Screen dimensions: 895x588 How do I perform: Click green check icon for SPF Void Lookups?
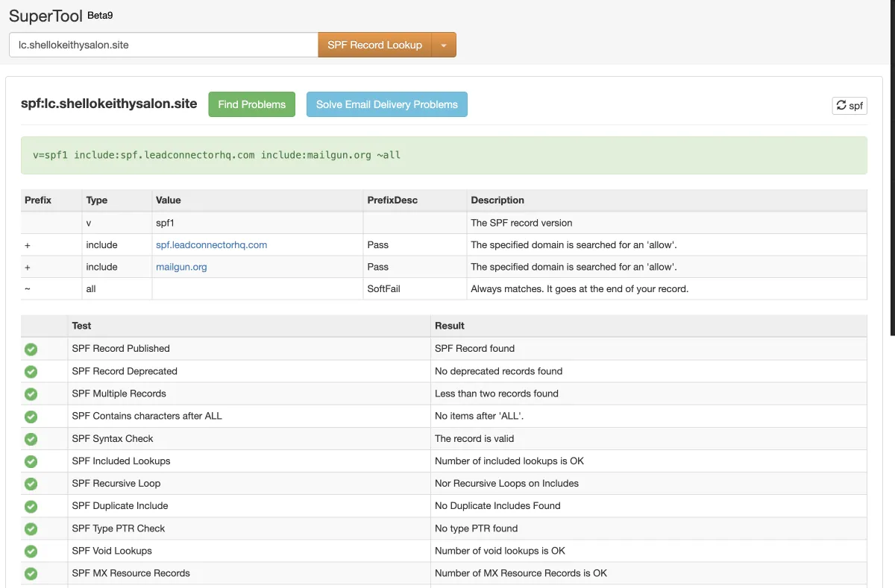click(x=31, y=551)
